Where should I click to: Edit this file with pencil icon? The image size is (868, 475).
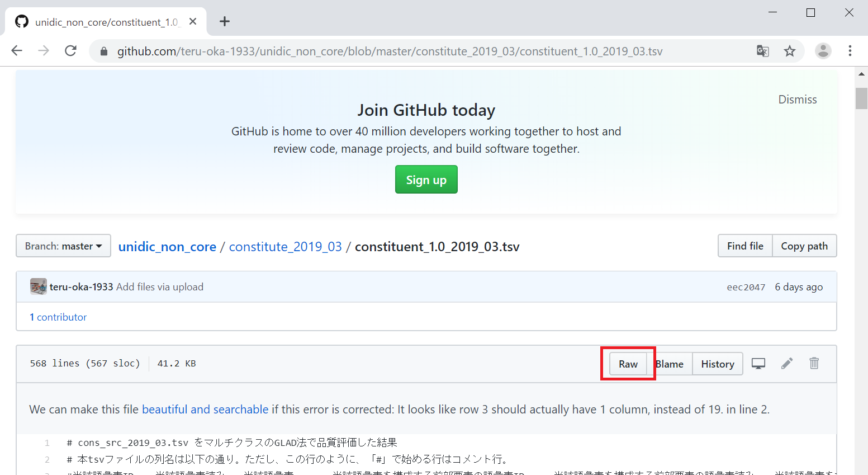[787, 364]
